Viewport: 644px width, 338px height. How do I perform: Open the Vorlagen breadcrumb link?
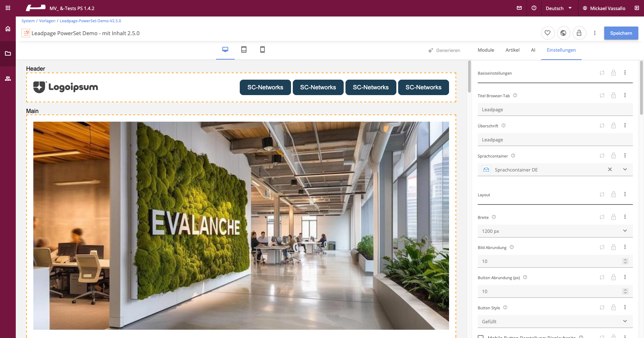pyautogui.click(x=47, y=21)
